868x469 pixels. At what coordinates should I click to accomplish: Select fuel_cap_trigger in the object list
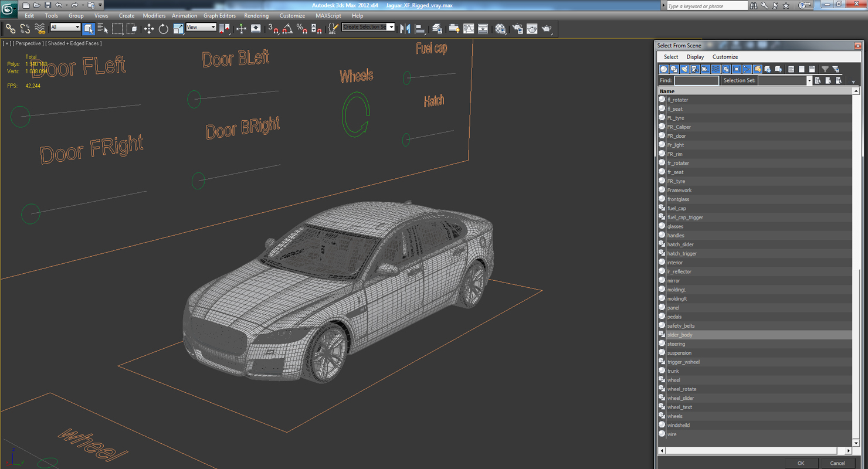[x=755, y=217]
